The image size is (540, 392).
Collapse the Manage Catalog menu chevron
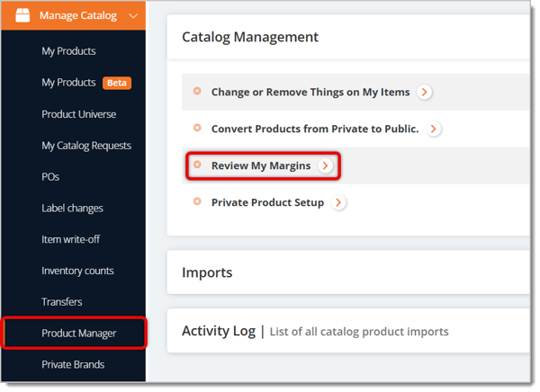click(x=133, y=16)
